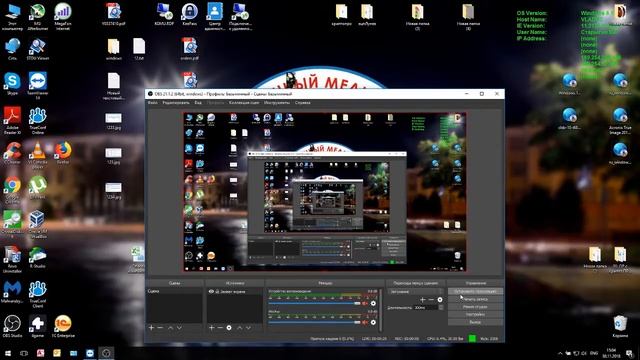Open KeePass desktop shortcut
This screenshot has height=360, width=640.
tap(189, 14)
